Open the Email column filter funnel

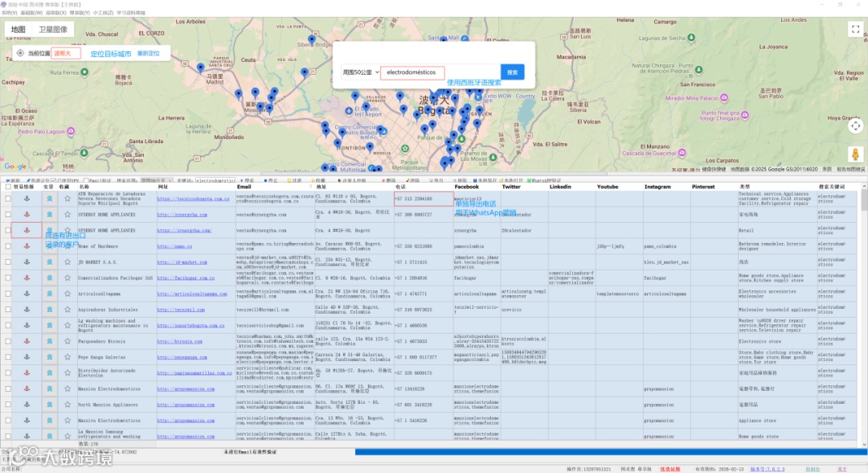[310, 187]
